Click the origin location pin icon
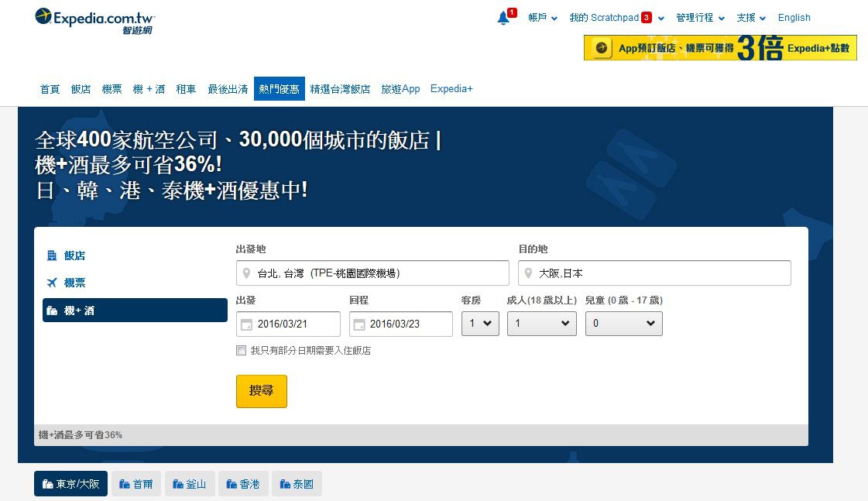Viewport: 868px width, 501px height. [247, 273]
